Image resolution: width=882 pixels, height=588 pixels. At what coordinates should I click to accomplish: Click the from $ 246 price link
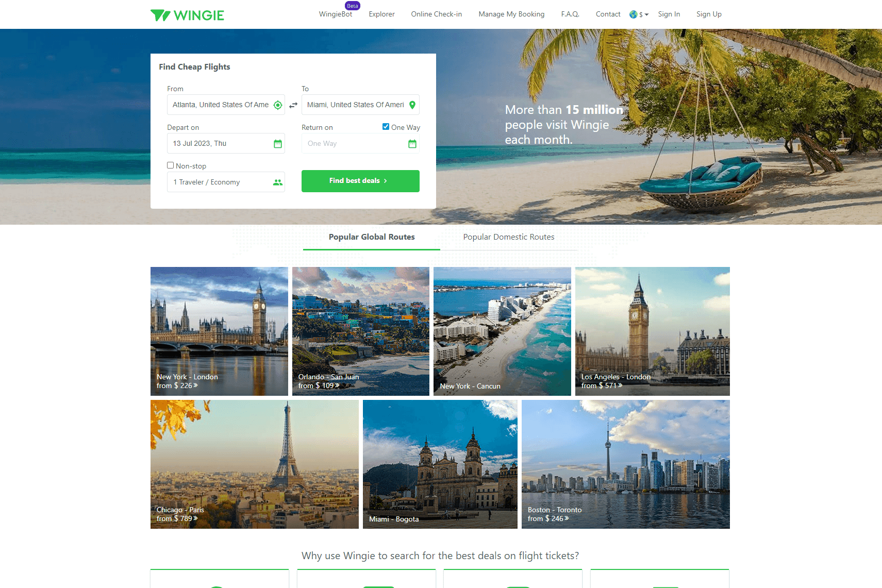click(548, 518)
